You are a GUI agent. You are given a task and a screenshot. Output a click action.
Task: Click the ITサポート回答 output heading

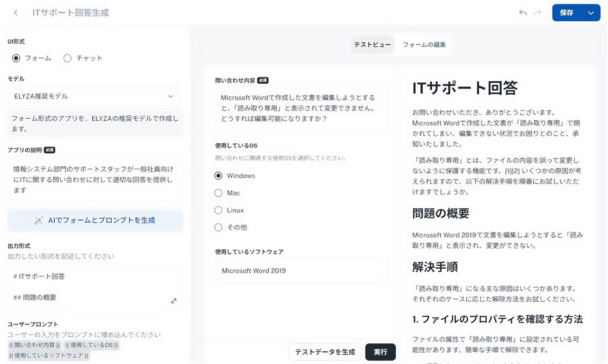click(x=465, y=88)
